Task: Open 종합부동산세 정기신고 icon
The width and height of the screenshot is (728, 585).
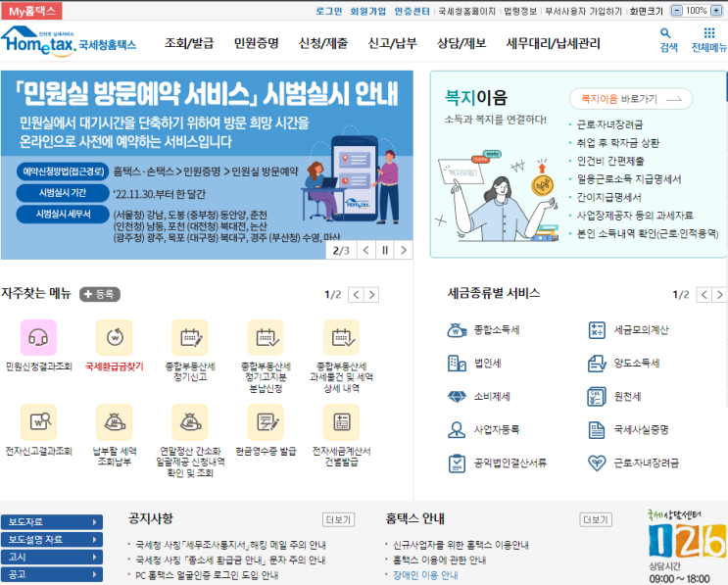Action: pos(190,337)
